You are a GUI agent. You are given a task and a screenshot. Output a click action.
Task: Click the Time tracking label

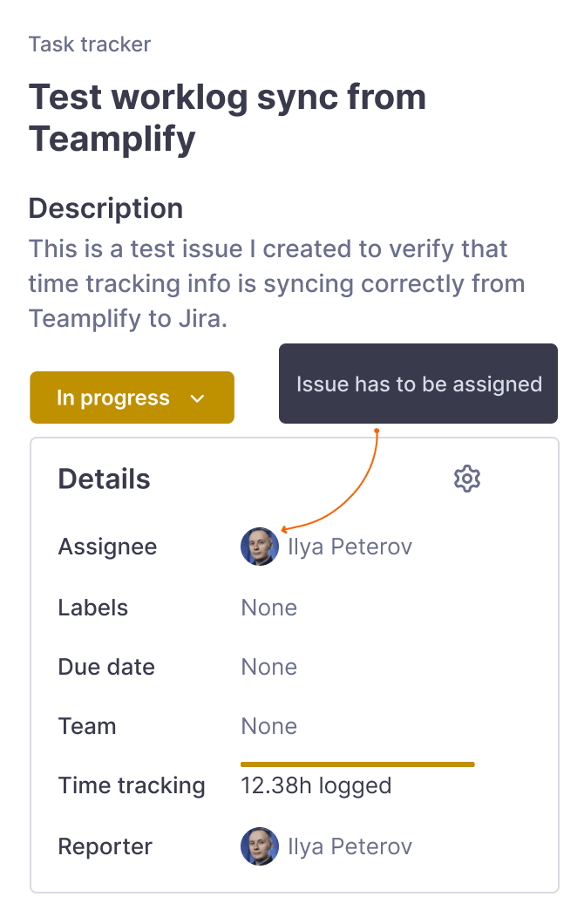(132, 785)
